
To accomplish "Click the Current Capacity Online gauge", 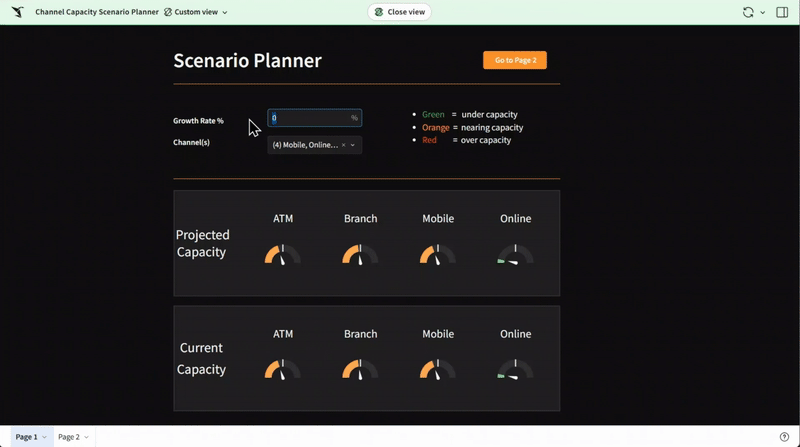I will coord(515,369).
